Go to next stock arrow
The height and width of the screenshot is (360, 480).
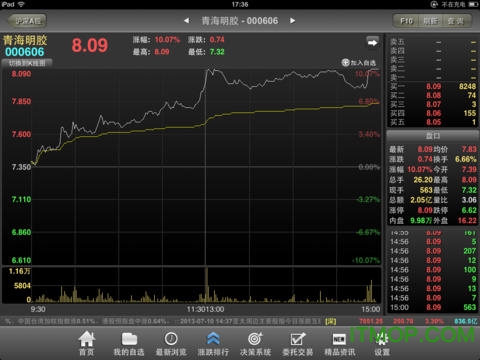[293, 21]
